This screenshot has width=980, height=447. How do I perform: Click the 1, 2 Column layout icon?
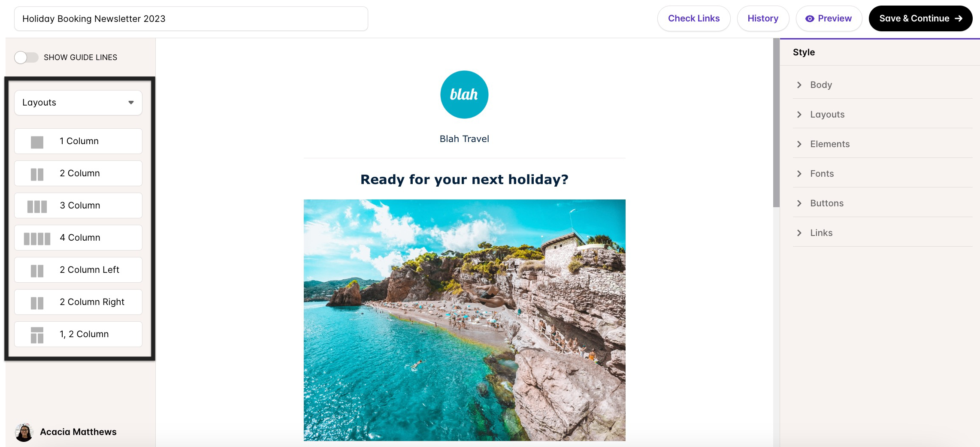(x=37, y=335)
